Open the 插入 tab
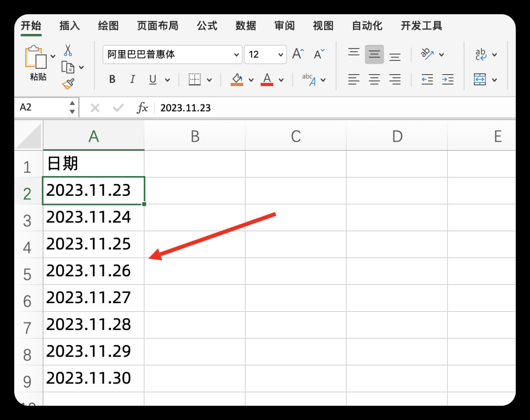Viewport: 530px width, 420px height. (x=70, y=26)
